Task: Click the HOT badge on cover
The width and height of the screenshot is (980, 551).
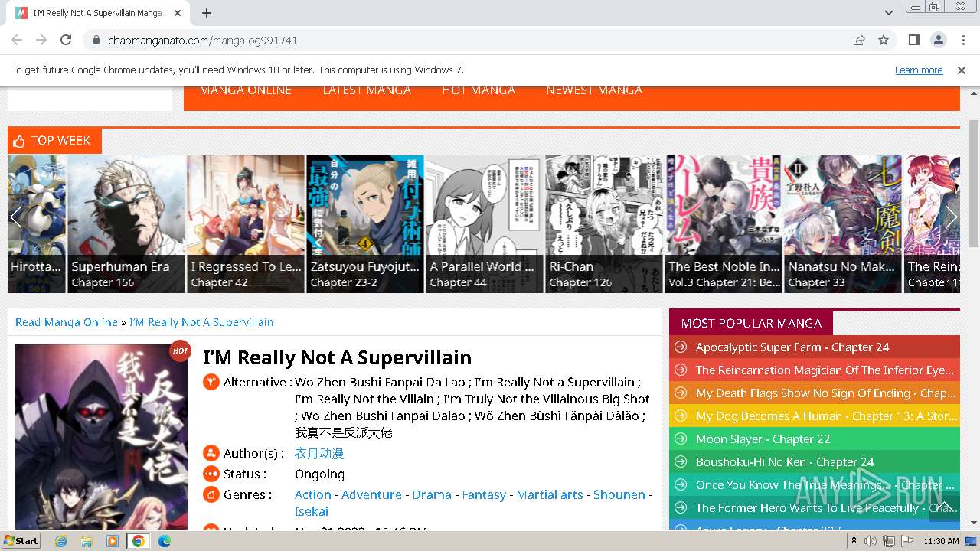Action: click(180, 351)
